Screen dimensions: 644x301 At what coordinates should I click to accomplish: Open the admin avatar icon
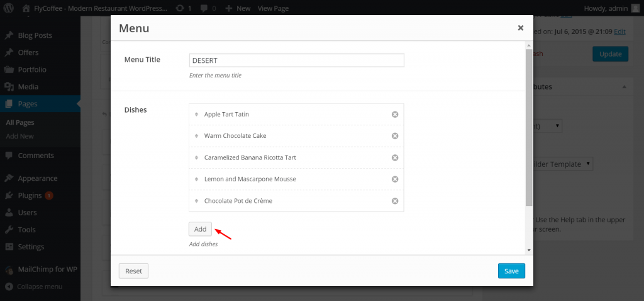635,8
